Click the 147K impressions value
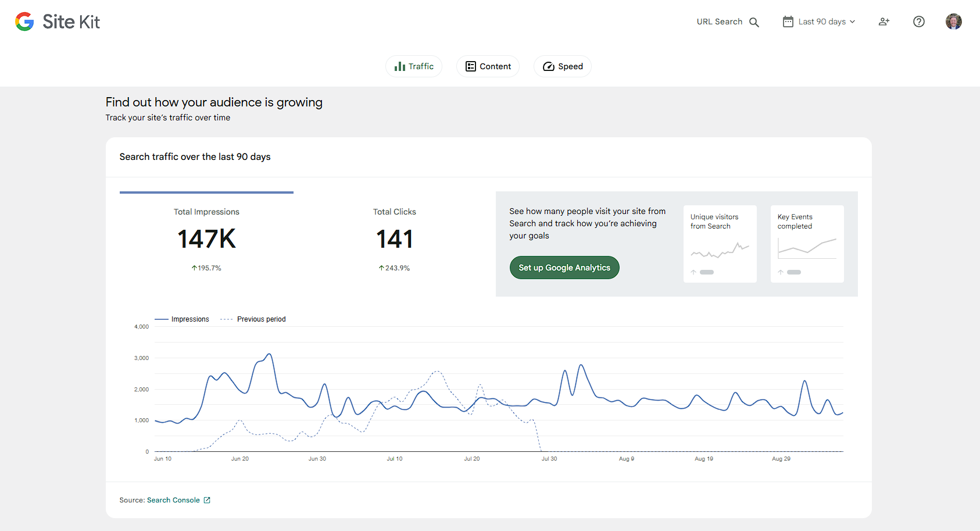This screenshot has height=531, width=980. click(206, 239)
